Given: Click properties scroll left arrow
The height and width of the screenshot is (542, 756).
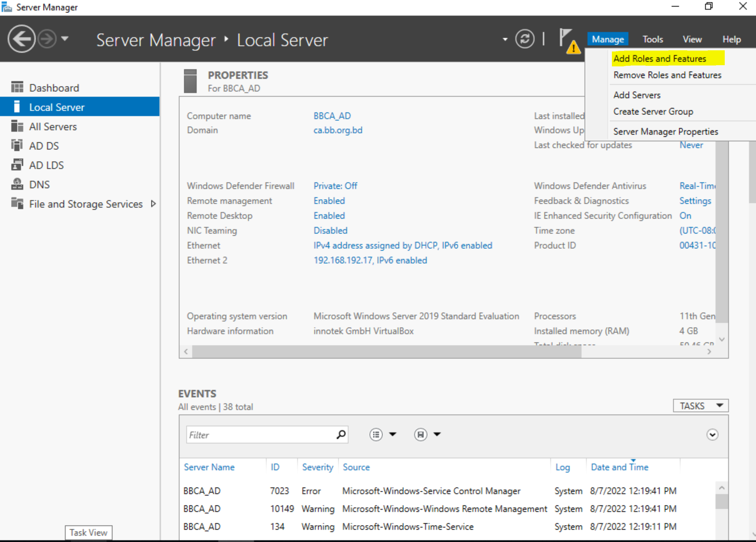Looking at the screenshot, I should point(186,352).
